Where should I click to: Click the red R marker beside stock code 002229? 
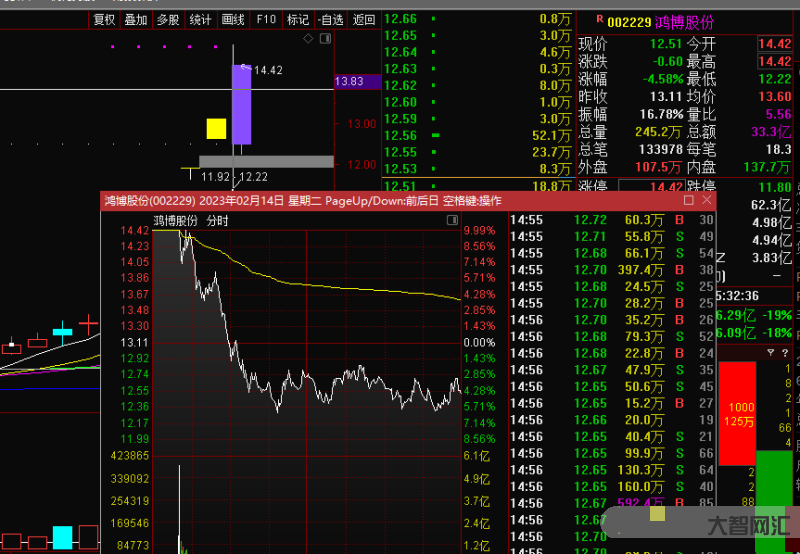coord(599,19)
